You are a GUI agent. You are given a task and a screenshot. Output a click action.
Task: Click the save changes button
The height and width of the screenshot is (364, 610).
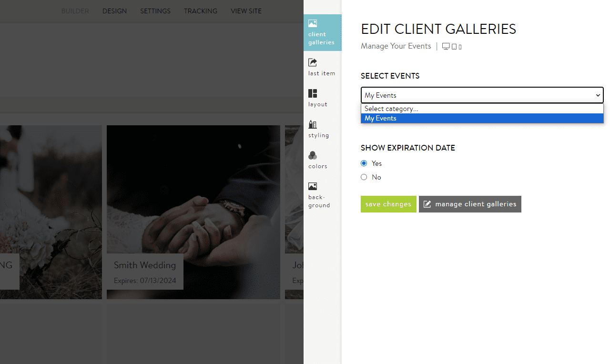click(x=388, y=204)
